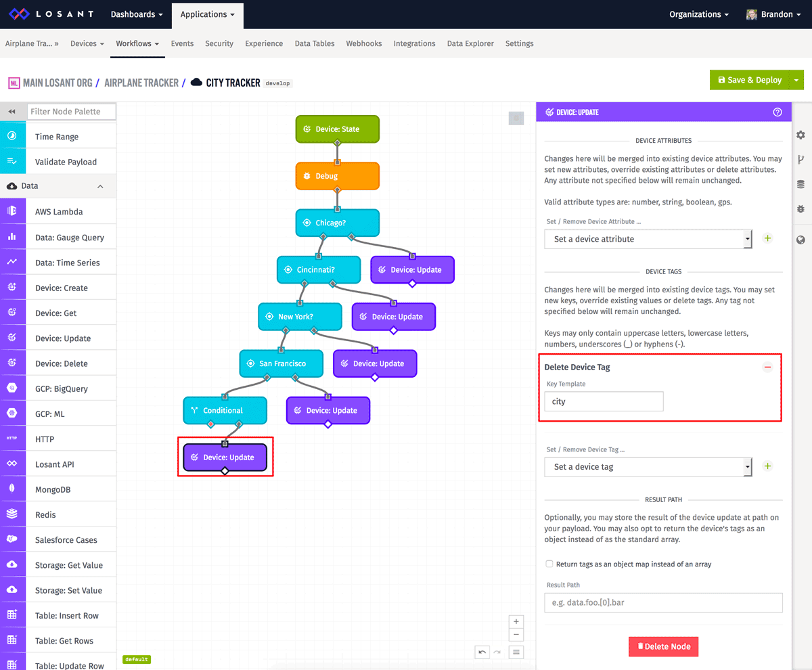Open the globe panel on the right sidebar
The image size is (812, 670).
(x=800, y=239)
